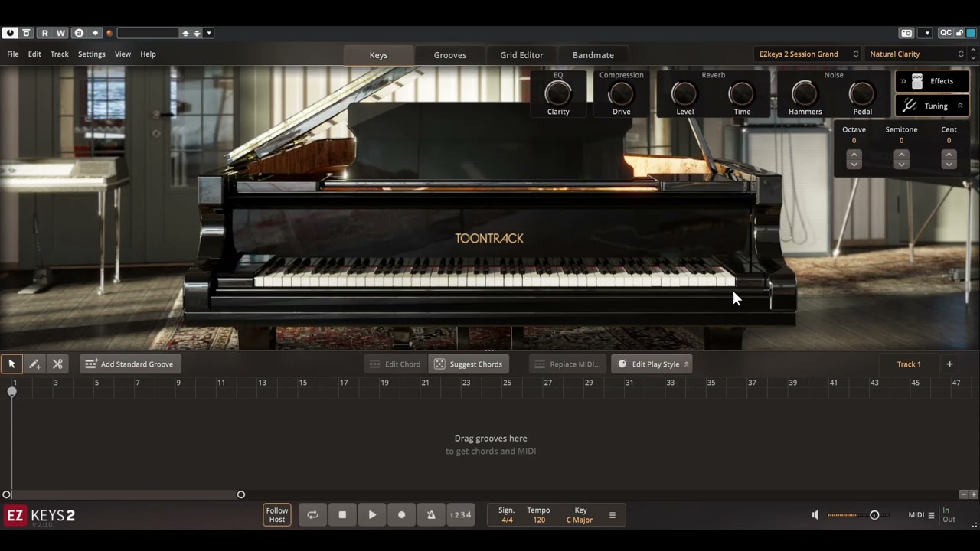The height and width of the screenshot is (551, 980).
Task: Click the Suggest Chords button
Action: coord(469,364)
